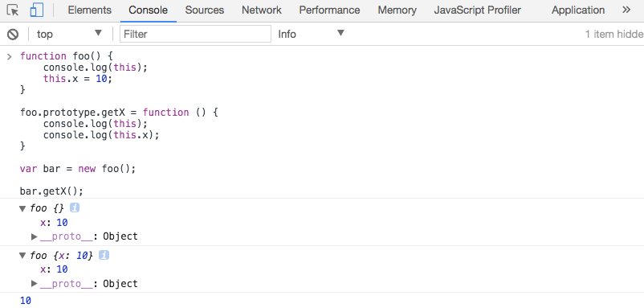This screenshot has height=308, width=644.
Task: Click into the Filter text field
Action: pos(195,34)
